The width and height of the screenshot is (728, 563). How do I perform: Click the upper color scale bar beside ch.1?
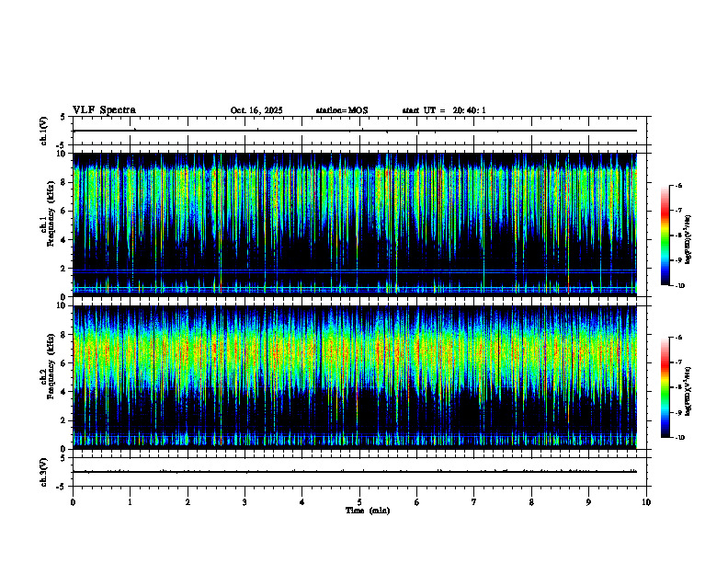pos(665,236)
